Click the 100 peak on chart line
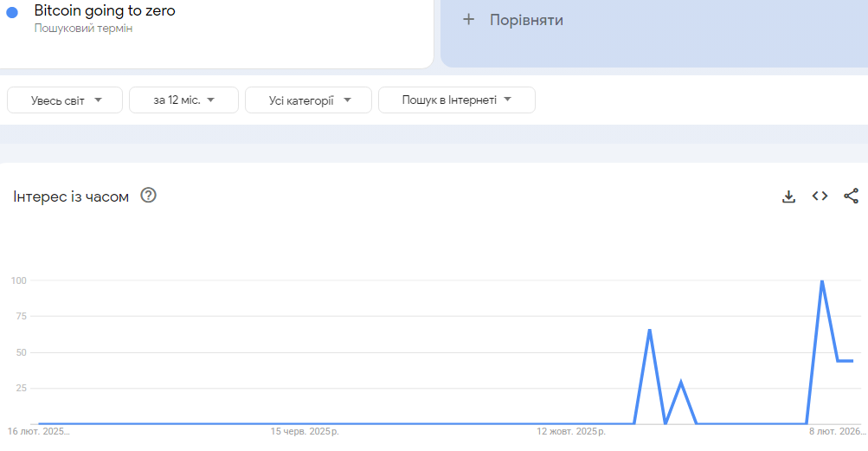868x451 pixels. (821, 281)
